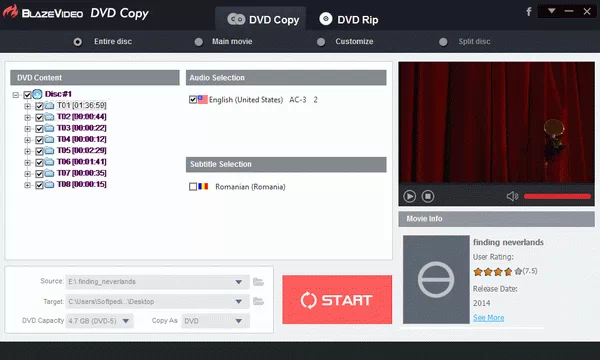Open the Facebook share icon
Viewport: 600px width, 360px height.
(x=528, y=11)
